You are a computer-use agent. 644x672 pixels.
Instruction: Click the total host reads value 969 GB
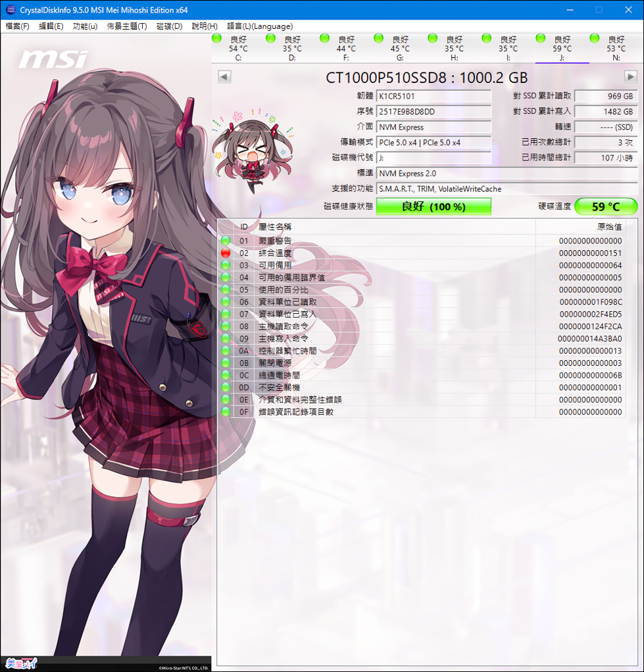coord(606,96)
